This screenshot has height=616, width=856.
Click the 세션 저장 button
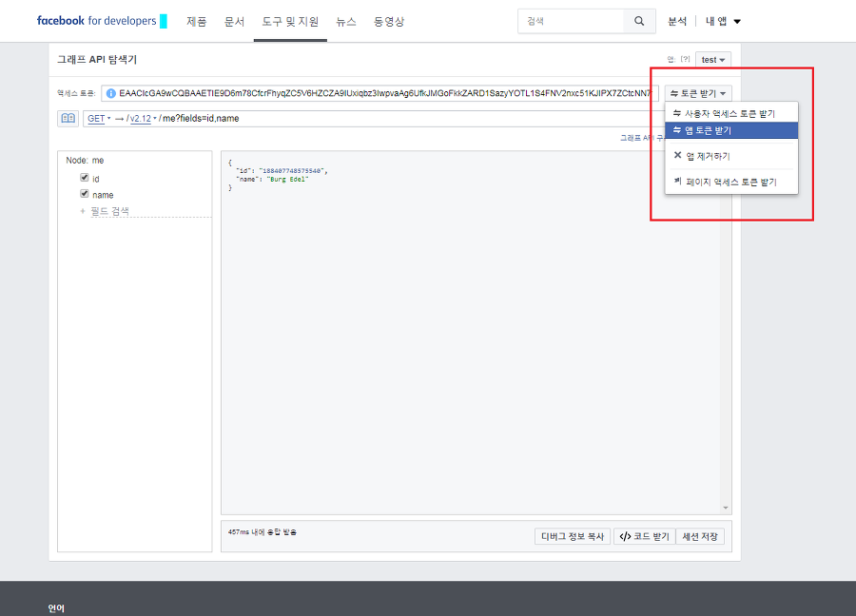pos(700,536)
